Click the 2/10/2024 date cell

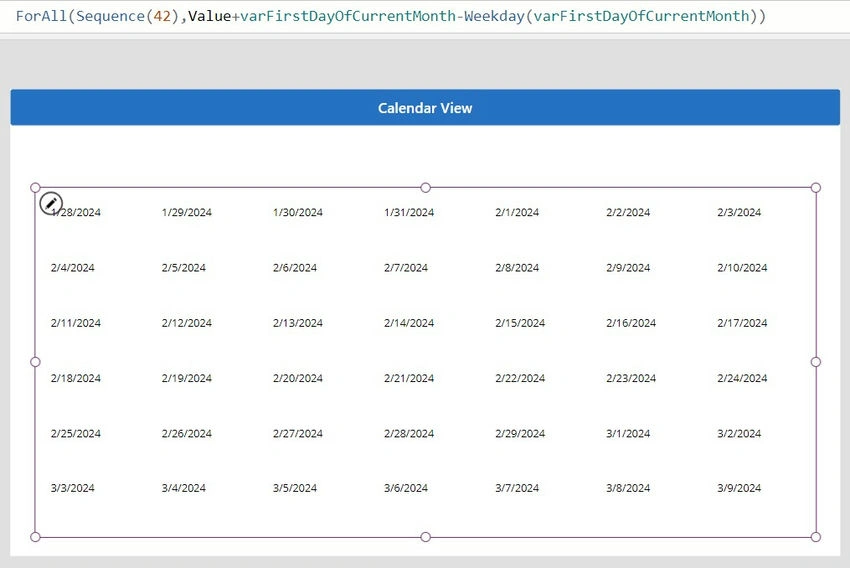tap(742, 268)
